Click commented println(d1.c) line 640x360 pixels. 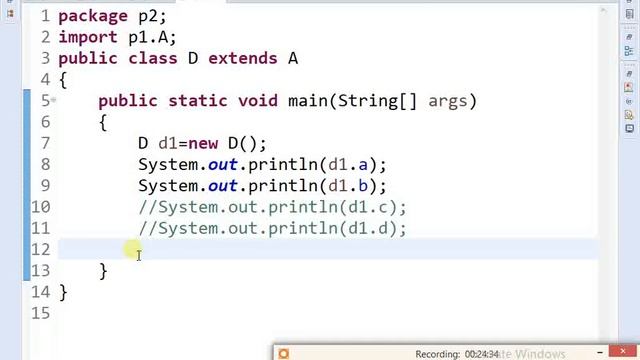tap(272, 207)
